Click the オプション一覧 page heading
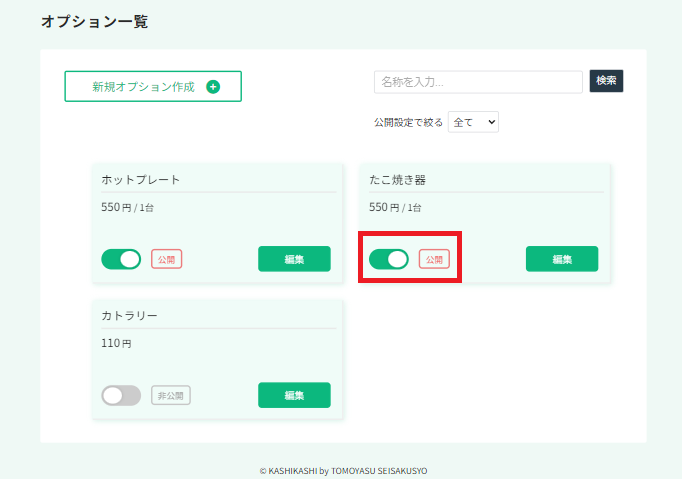The image size is (682, 479). (95, 21)
